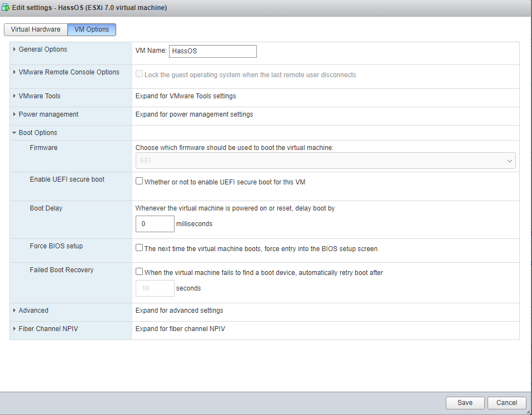This screenshot has width=532, height=415.
Task: Enable UEFI secure boot checkbox
Action: pyautogui.click(x=140, y=181)
